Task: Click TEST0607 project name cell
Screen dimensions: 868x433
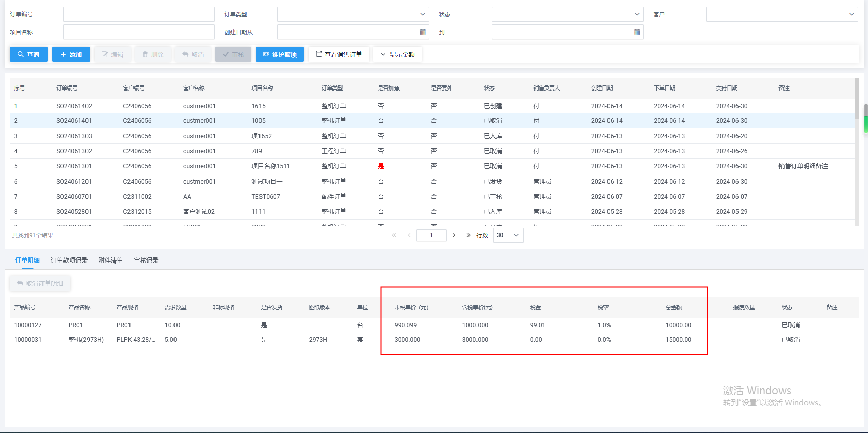Action: coord(266,197)
